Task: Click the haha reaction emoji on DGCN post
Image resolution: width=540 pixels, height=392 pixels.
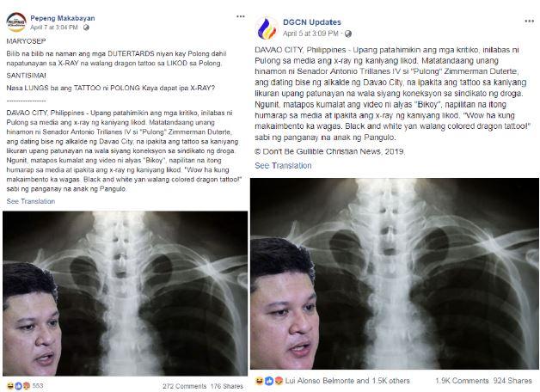Action: pos(259,381)
